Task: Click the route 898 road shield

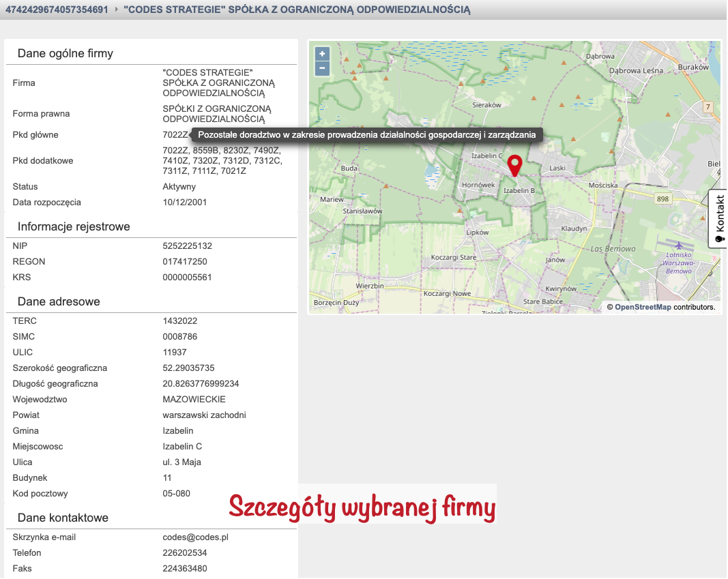Action: pos(661,198)
